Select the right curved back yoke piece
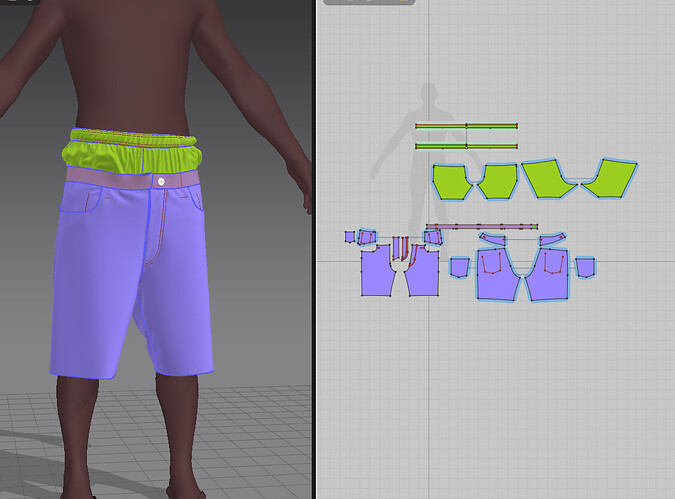Viewport: 675px width, 499px height. coord(552,239)
